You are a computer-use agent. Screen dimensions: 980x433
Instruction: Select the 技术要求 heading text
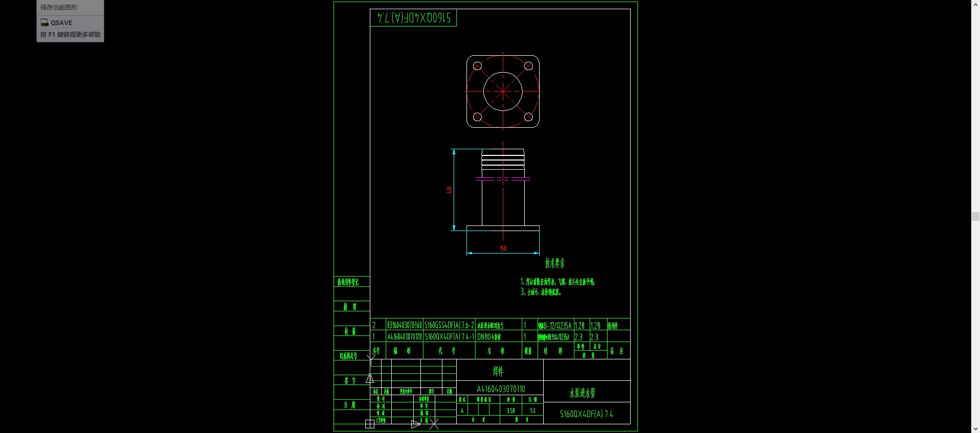[555, 263]
